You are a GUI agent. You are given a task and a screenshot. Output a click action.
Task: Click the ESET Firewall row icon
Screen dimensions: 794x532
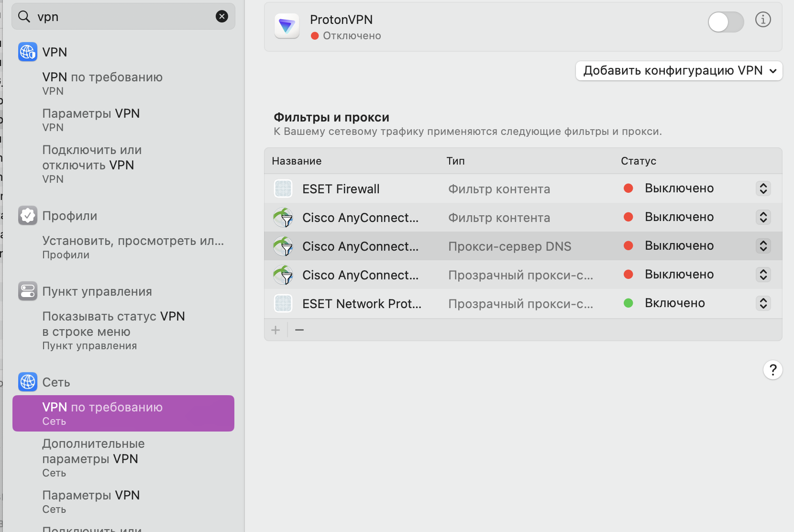coord(283,189)
